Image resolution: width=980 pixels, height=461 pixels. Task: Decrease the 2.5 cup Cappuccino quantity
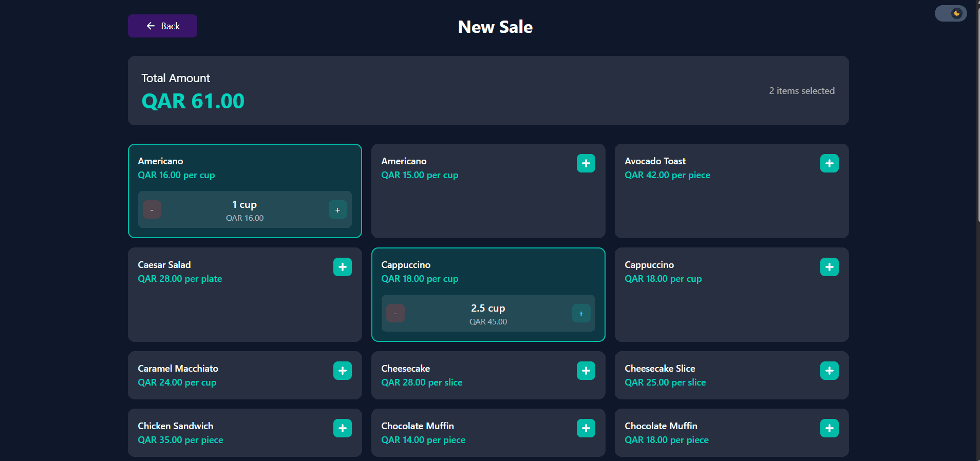point(395,313)
